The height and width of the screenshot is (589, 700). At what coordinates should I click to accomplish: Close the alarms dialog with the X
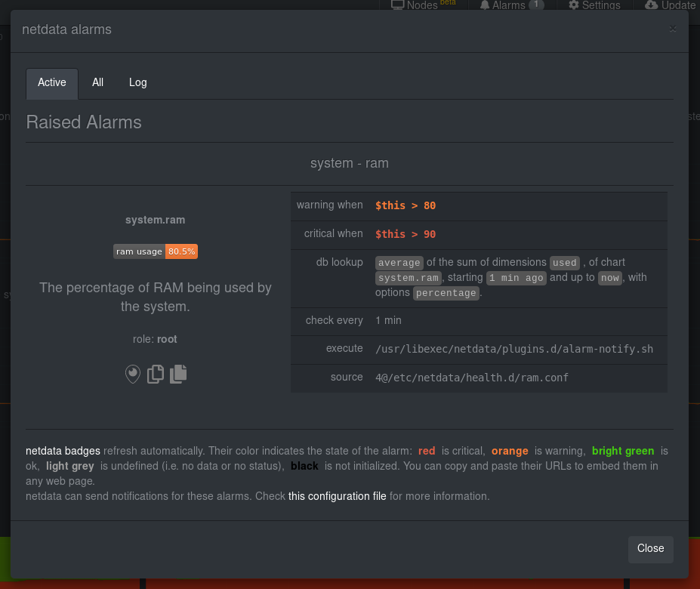pos(673,29)
